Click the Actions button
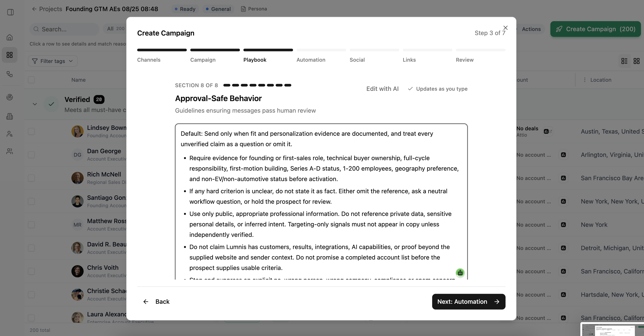Image resolution: width=644 pixels, height=336 pixels. pos(531,29)
